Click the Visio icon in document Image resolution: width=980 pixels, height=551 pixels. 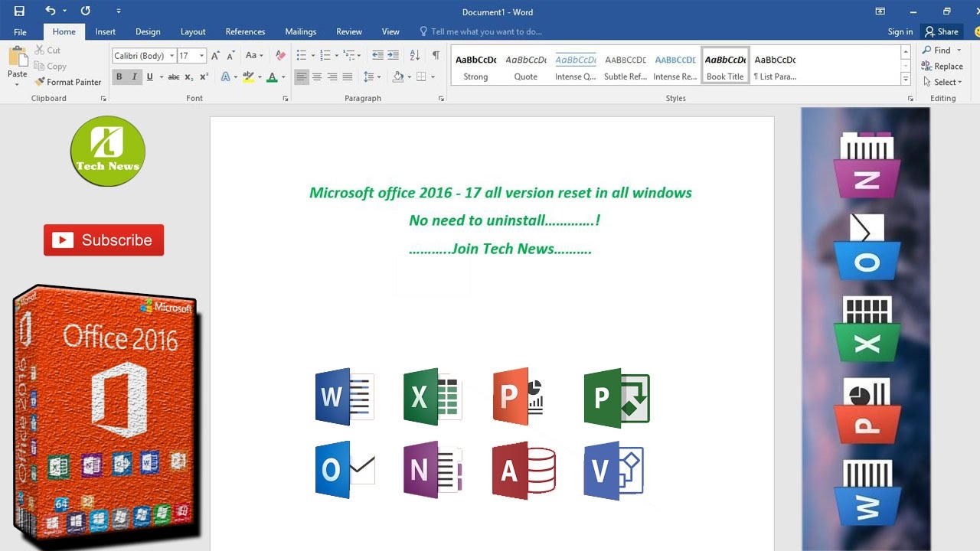point(614,470)
